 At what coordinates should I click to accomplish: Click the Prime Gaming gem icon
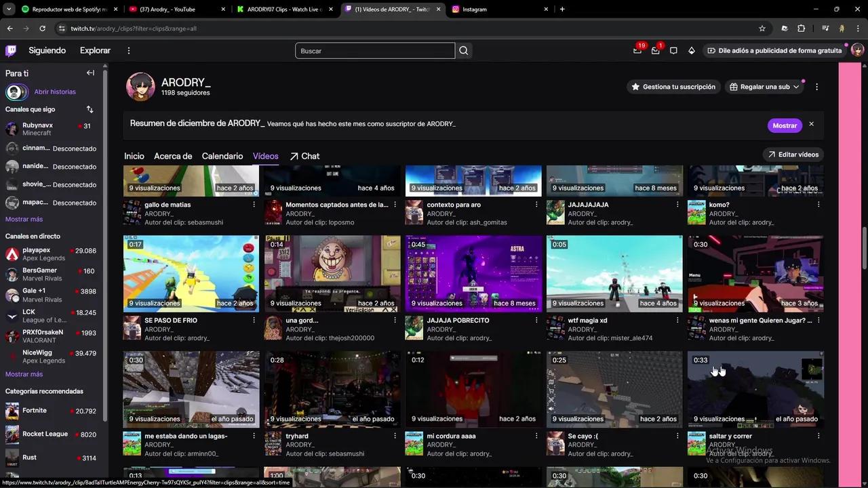(691, 50)
